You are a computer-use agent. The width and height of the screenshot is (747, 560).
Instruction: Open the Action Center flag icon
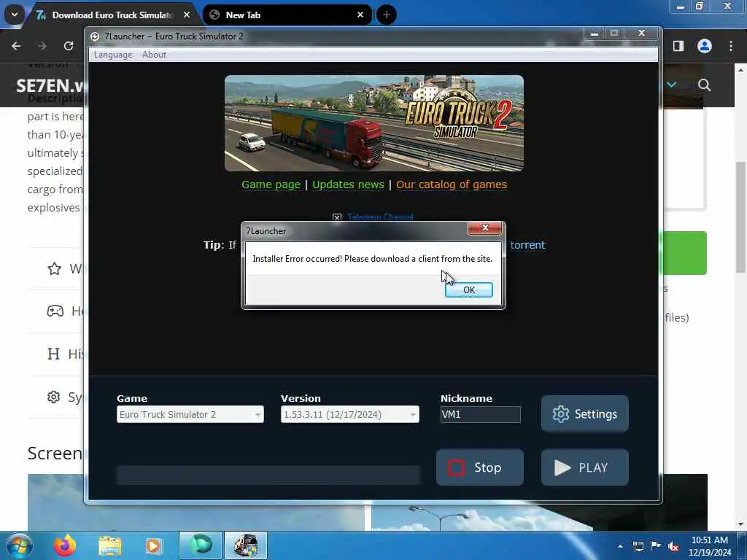click(656, 546)
